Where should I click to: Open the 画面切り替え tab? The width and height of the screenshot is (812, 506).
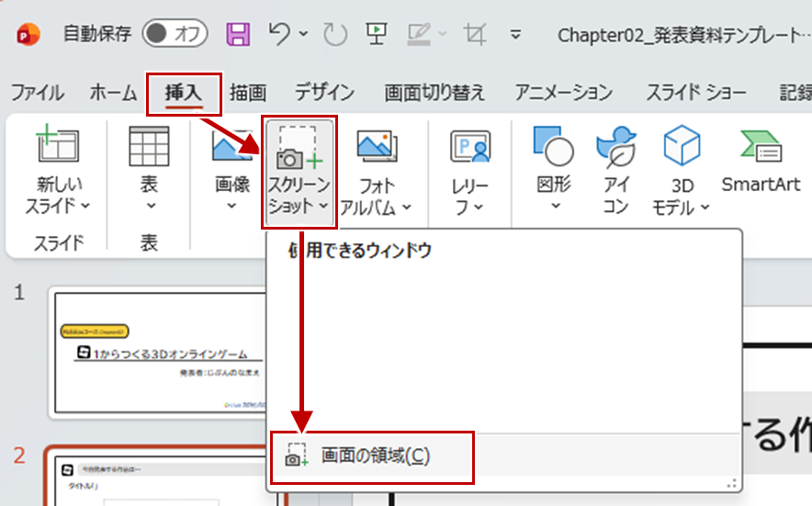tap(434, 93)
